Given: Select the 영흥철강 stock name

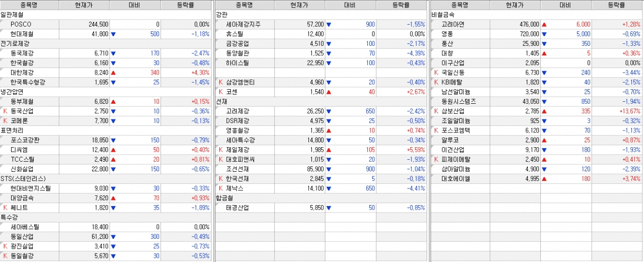Looking at the screenshot, I should [x=237, y=130].
